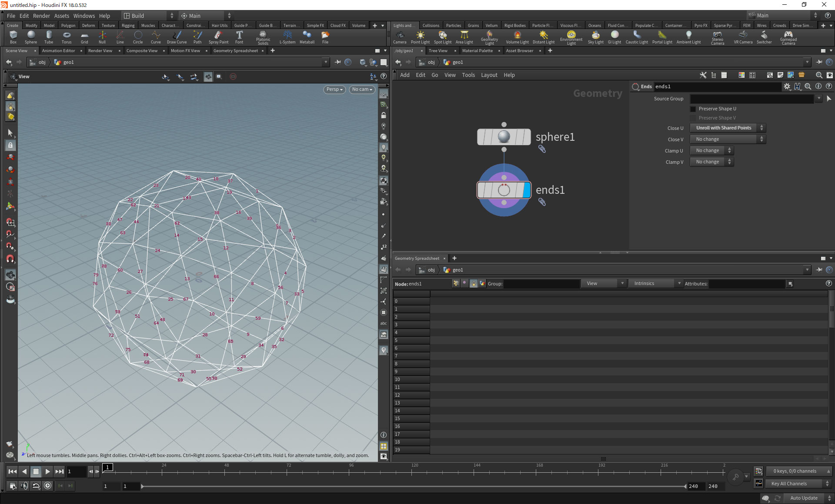Image resolution: width=835 pixels, height=504 pixels.
Task: Open the Intrinsics dropdown in spreadsheet
Action: pyautogui.click(x=655, y=283)
